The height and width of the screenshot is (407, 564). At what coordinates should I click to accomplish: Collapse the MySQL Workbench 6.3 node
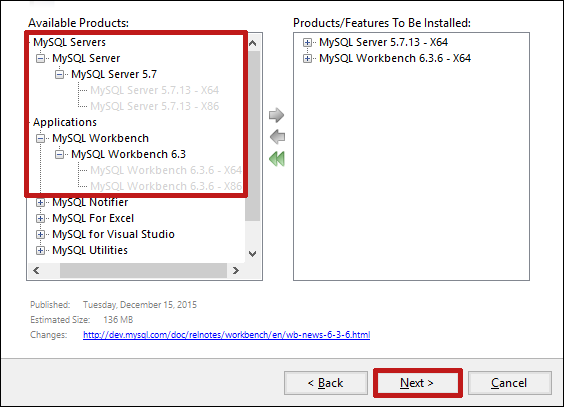click(x=59, y=155)
